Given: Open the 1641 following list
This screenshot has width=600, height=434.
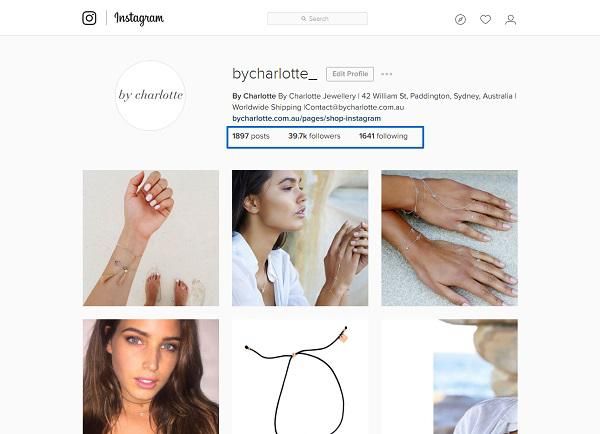Looking at the screenshot, I should (383, 136).
